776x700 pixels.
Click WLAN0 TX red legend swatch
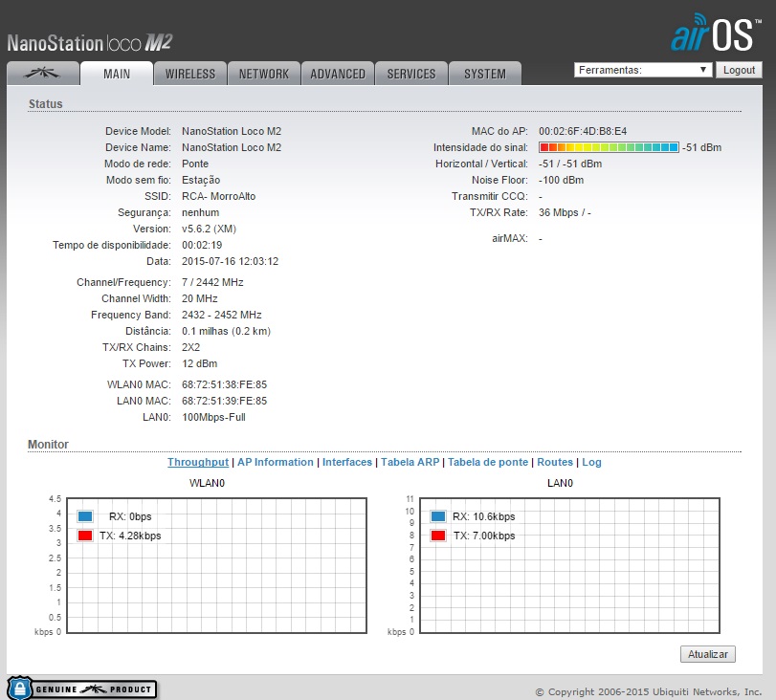[85, 536]
